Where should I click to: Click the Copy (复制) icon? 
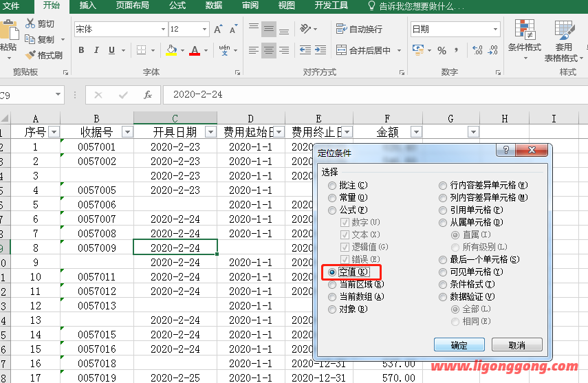coord(30,39)
